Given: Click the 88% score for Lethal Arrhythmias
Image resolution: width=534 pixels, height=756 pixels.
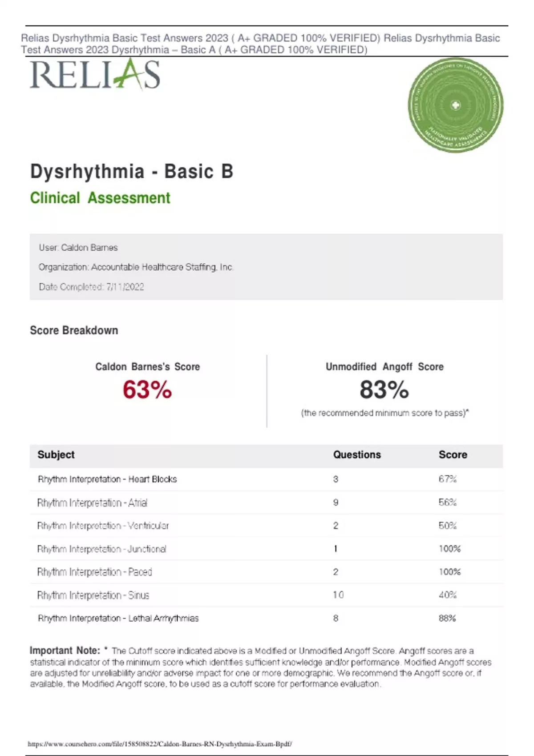Looking at the screenshot, I should (x=447, y=618).
